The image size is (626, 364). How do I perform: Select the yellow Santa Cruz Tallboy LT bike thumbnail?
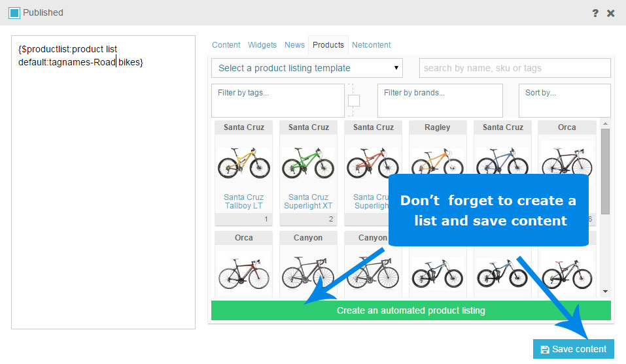point(244,163)
